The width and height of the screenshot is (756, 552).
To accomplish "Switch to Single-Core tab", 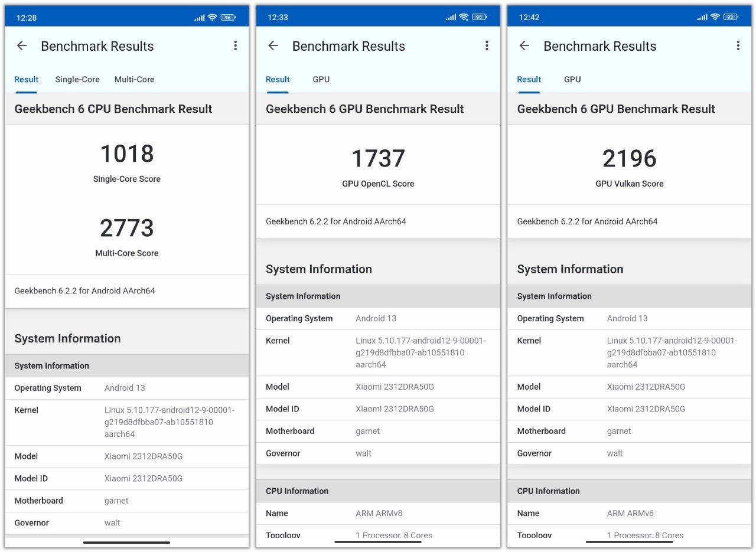I will tap(77, 79).
